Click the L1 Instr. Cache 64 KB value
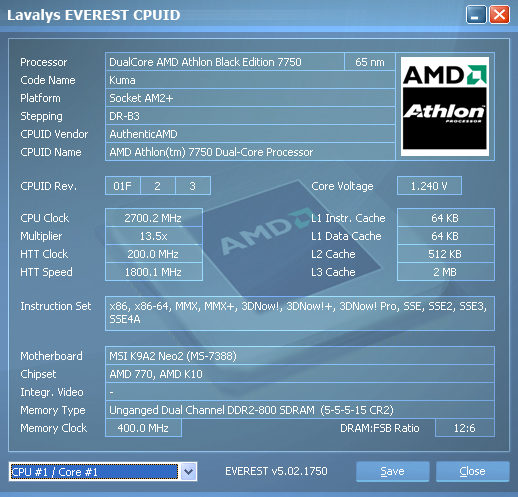Screen dimensions: 518x497 446,218
